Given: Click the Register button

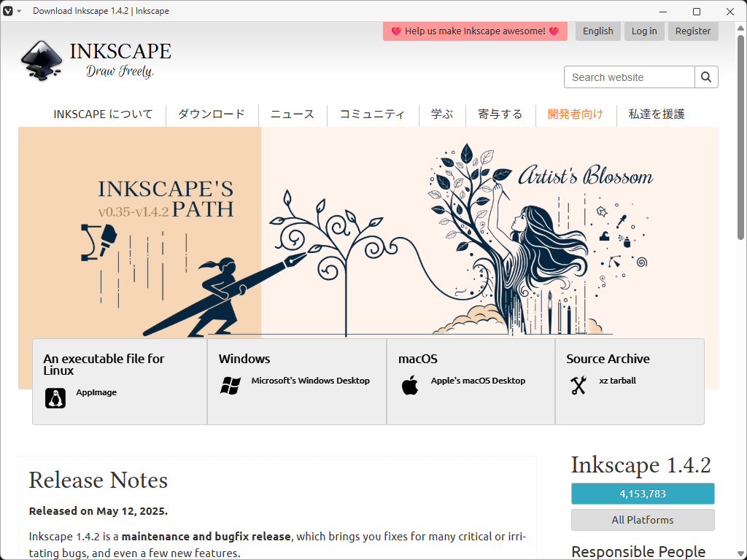Looking at the screenshot, I should (693, 31).
